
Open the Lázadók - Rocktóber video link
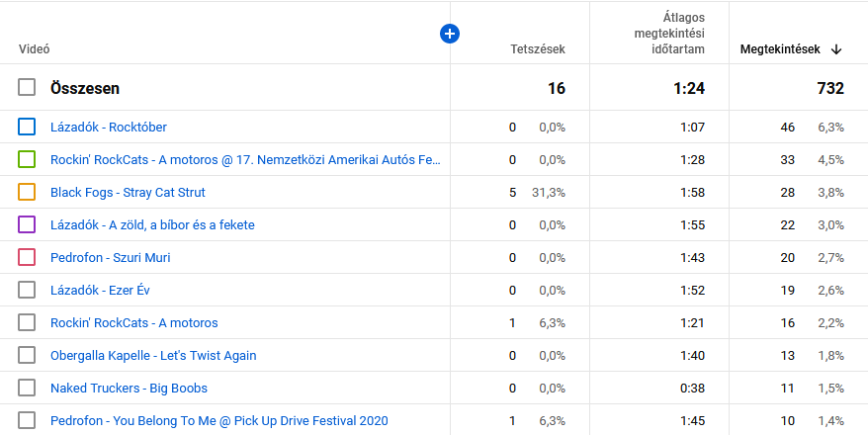click(x=109, y=127)
